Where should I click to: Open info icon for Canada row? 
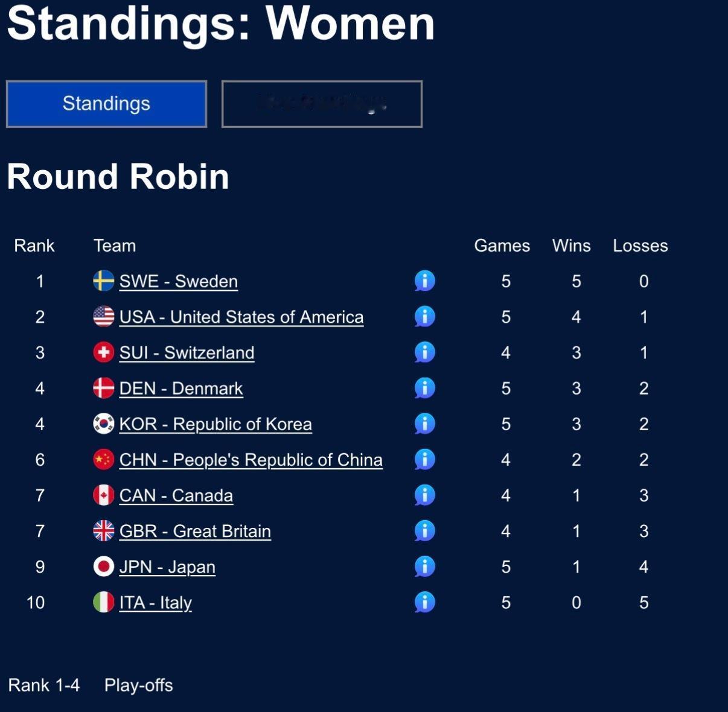click(x=425, y=495)
